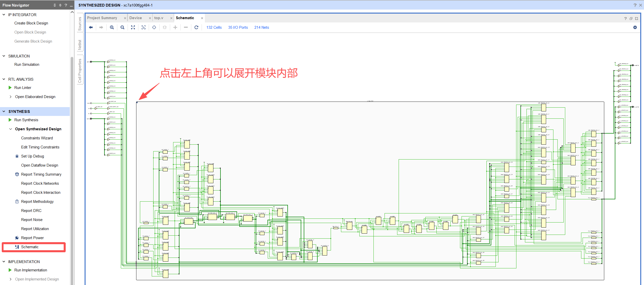This screenshot has height=285, width=644.
Task: Expand Open Implemented Design in Flow Navigator
Action: click(10, 279)
